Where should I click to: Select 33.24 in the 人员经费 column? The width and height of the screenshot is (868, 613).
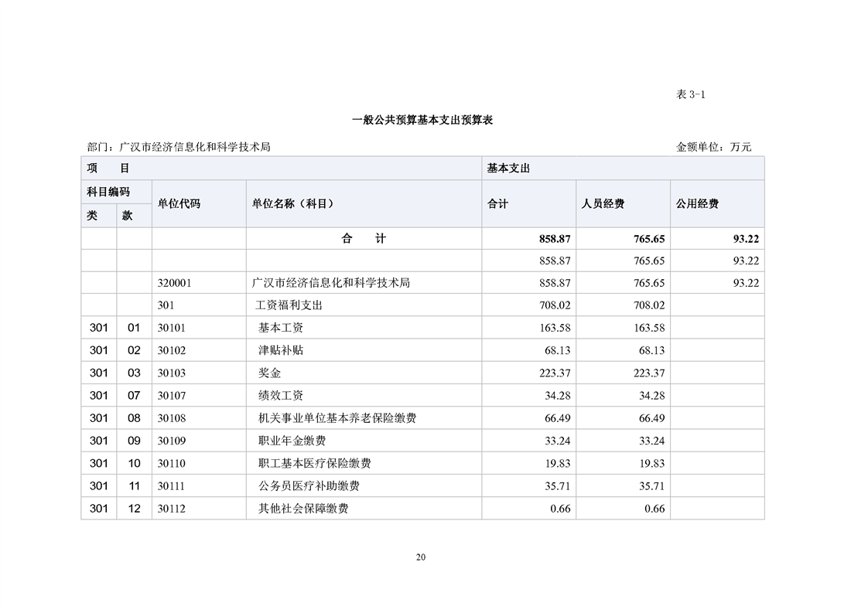651,441
